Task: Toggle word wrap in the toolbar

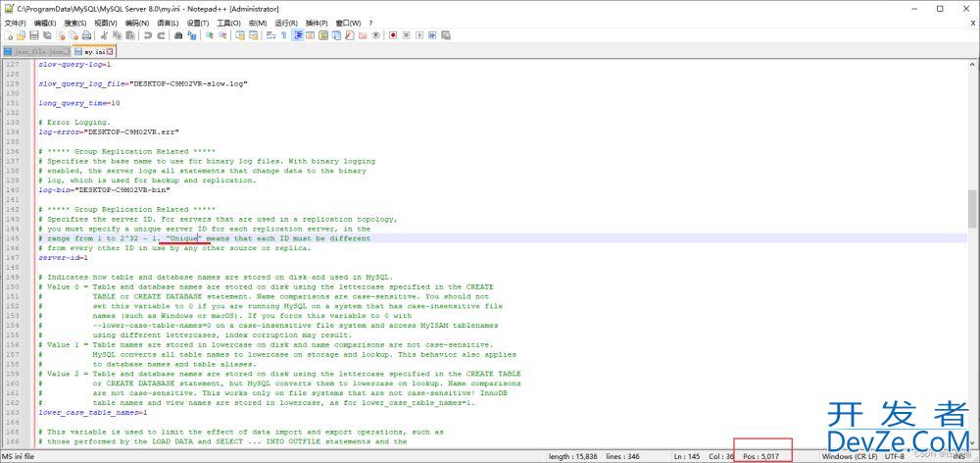Action: tap(270, 35)
